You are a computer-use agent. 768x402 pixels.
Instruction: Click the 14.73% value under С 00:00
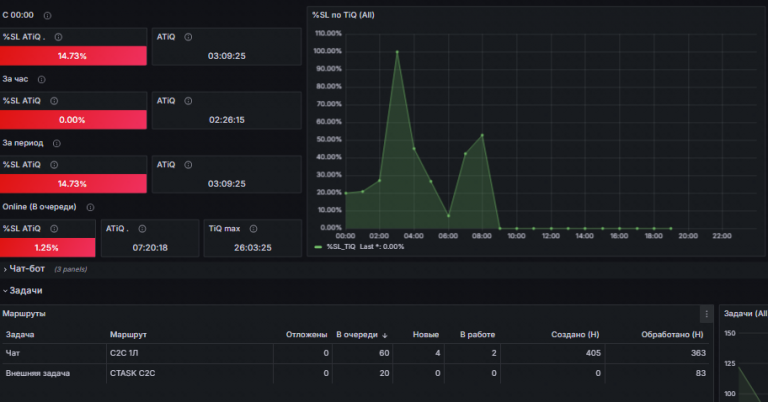coord(72,56)
